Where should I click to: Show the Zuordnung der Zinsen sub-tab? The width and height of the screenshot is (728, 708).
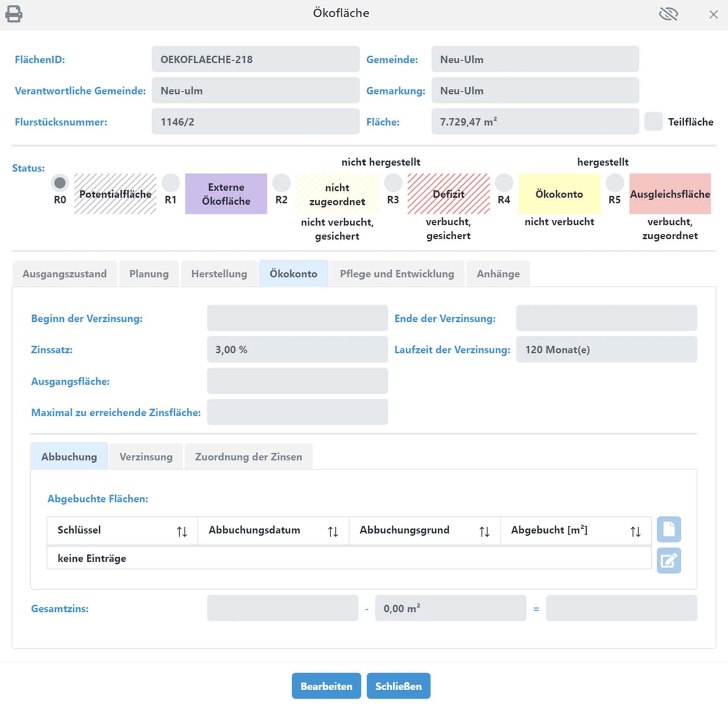coord(248,457)
